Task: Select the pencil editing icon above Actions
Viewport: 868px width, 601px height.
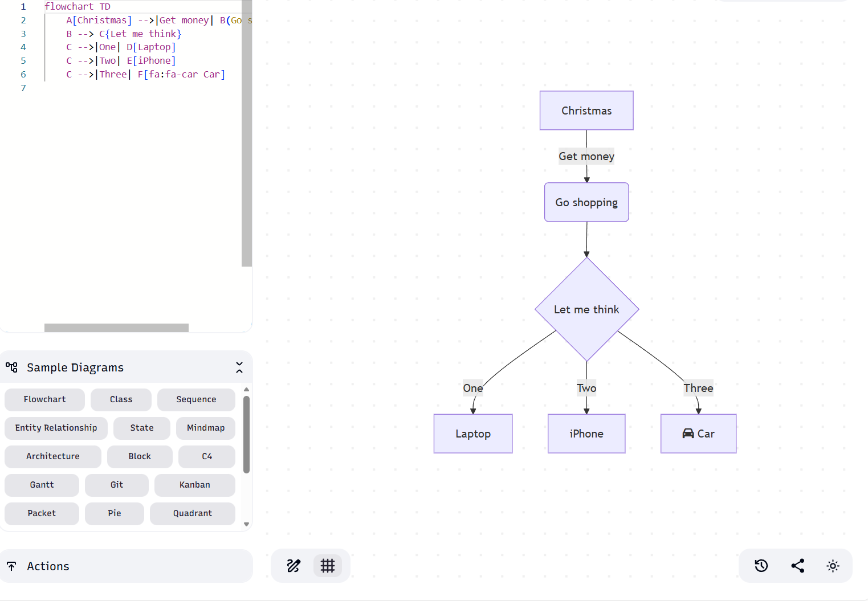Action: (294, 566)
